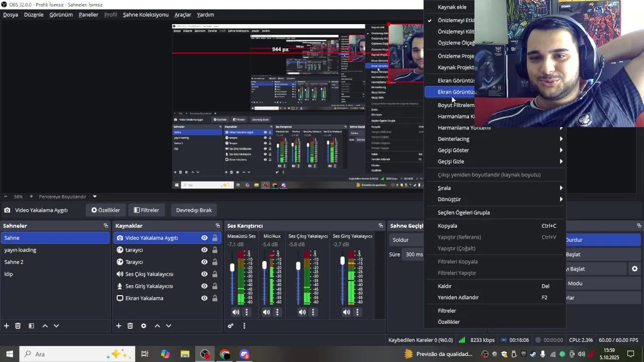The height and width of the screenshot is (362, 644).
Task: Lock the Ekran Yakalama source
Action: (215, 298)
